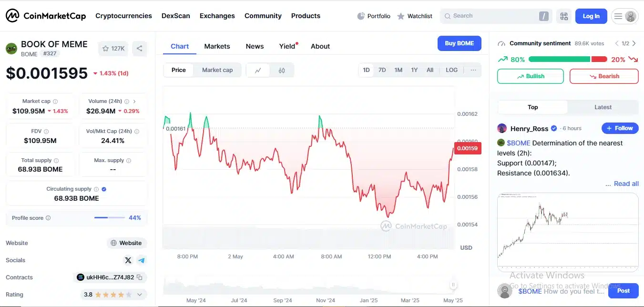Select the 1D time range

[366, 70]
